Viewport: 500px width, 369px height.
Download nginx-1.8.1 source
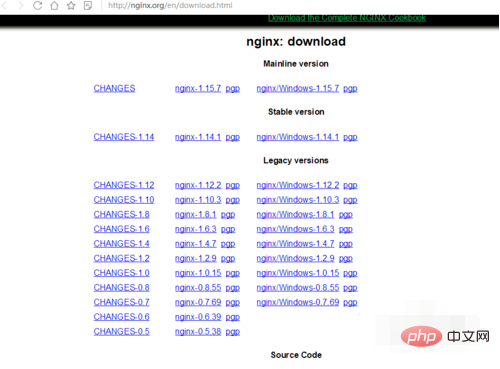point(196,214)
